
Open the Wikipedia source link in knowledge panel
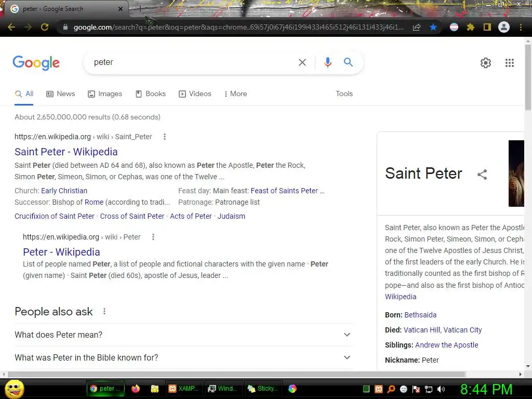pos(401,297)
